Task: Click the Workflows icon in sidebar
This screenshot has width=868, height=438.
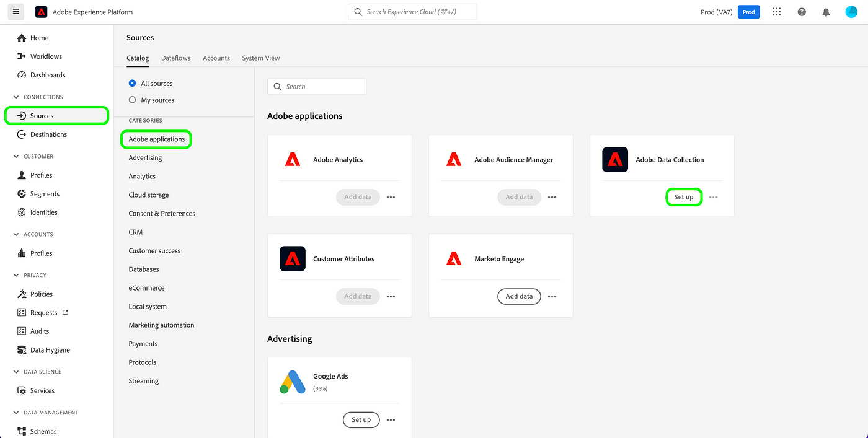Action: tap(22, 56)
